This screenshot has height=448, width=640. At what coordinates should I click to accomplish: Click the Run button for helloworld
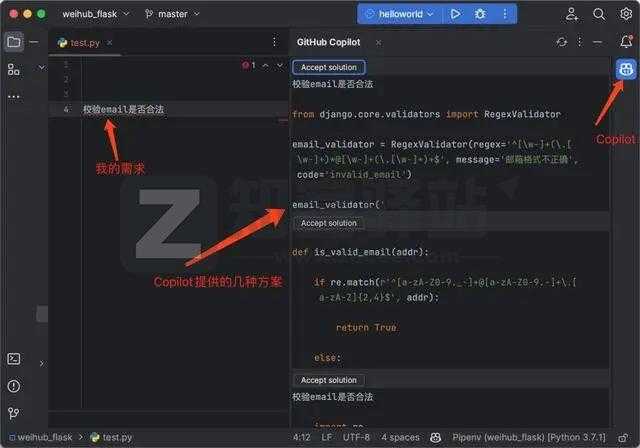tap(455, 14)
